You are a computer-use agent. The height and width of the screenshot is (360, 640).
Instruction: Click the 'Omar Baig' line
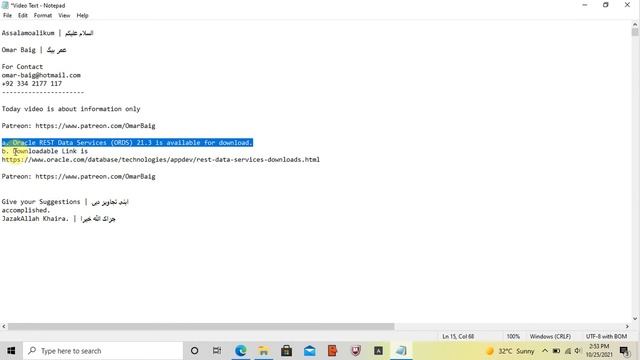pos(34,50)
